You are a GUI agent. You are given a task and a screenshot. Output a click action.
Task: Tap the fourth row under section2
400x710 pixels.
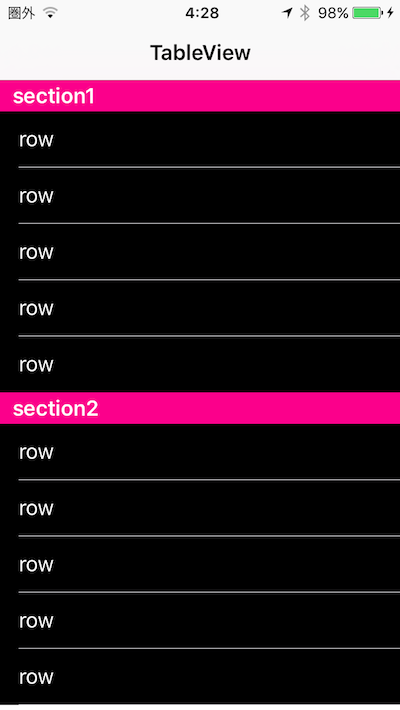(x=200, y=620)
